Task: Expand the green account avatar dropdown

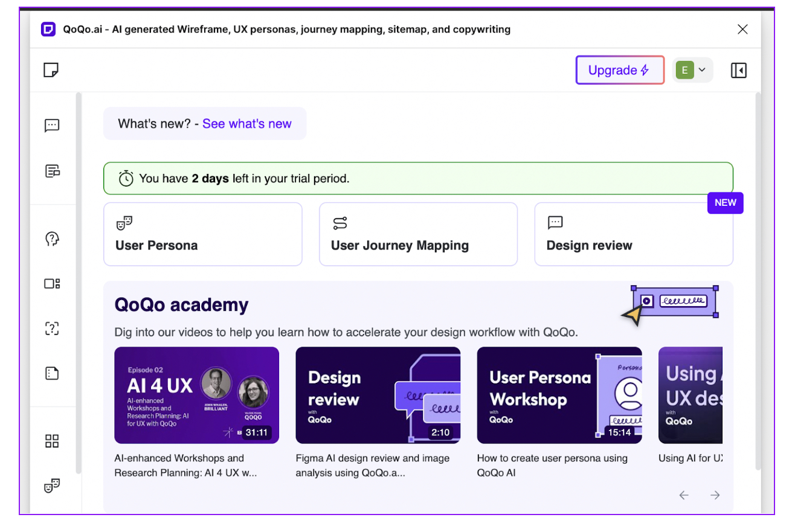Action: (692, 69)
